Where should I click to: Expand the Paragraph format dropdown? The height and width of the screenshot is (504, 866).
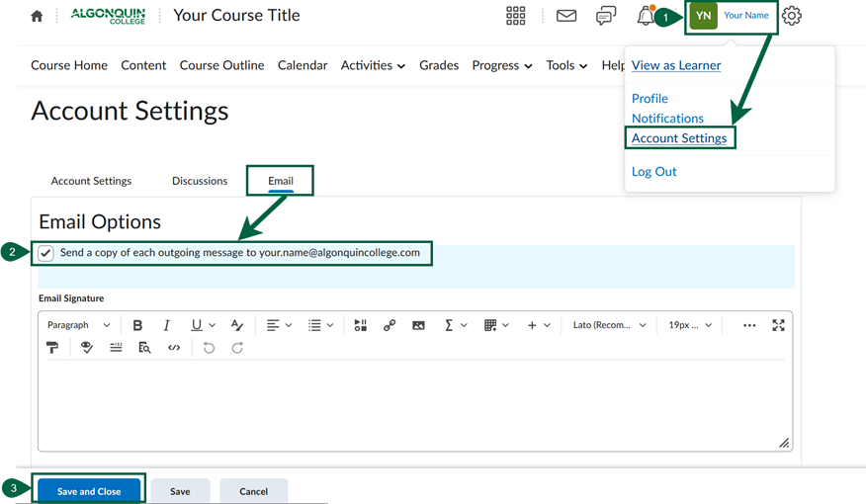click(x=79, y=325)
